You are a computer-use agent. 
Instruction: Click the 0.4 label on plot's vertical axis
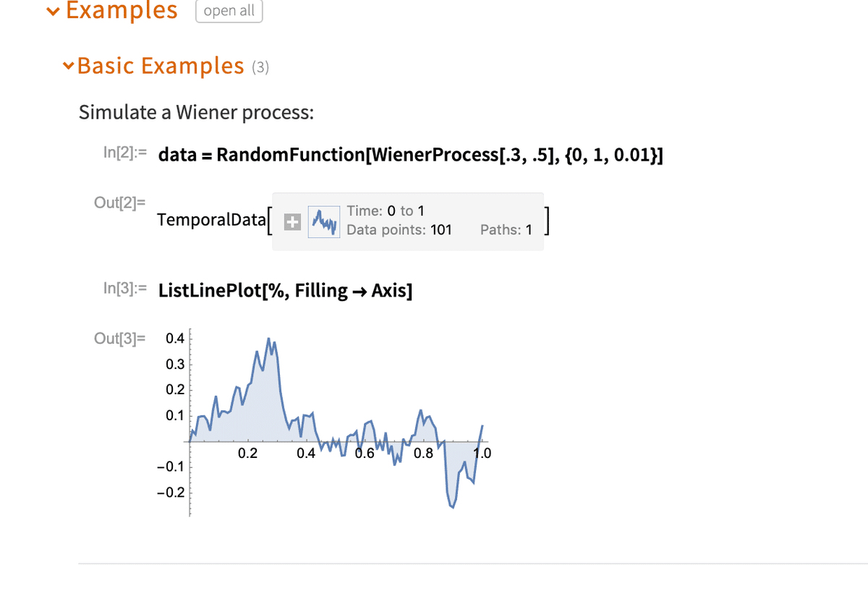(174, 339)
